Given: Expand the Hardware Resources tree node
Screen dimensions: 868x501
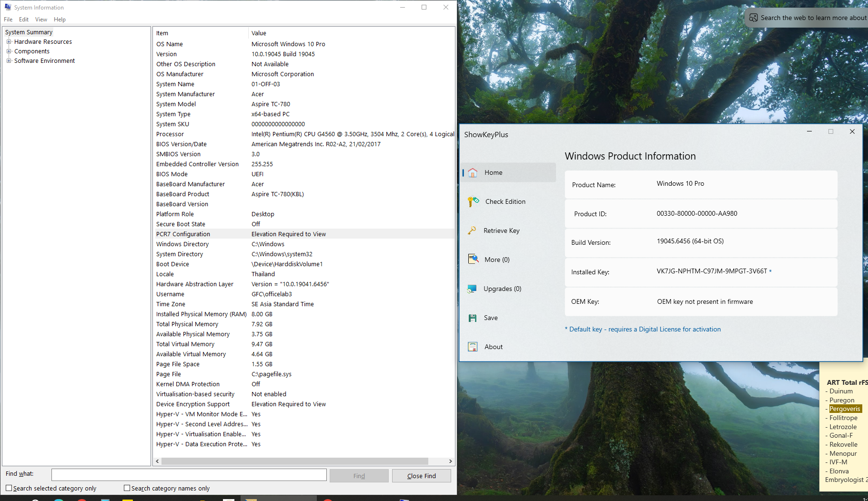Looking at the screenshot, I should coord(9,42).
